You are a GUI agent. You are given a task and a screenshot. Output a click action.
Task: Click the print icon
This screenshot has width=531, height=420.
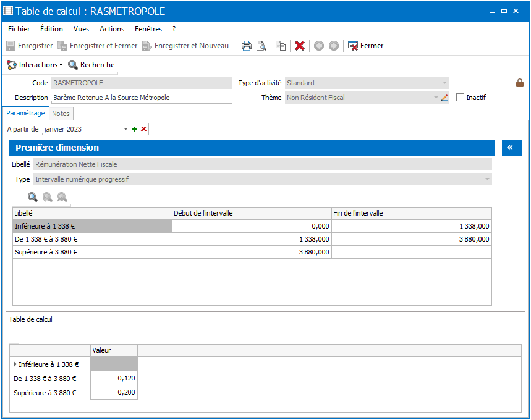tap(247, 46)
